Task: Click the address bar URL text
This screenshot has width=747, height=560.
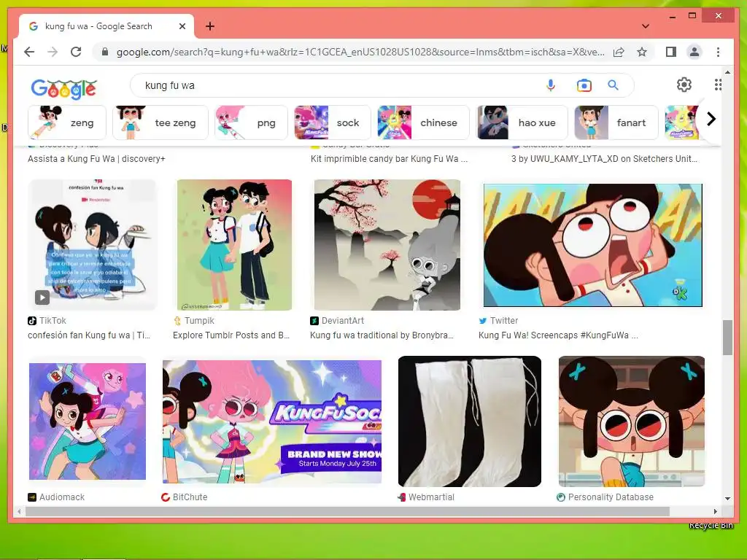Action: [360, 52]
